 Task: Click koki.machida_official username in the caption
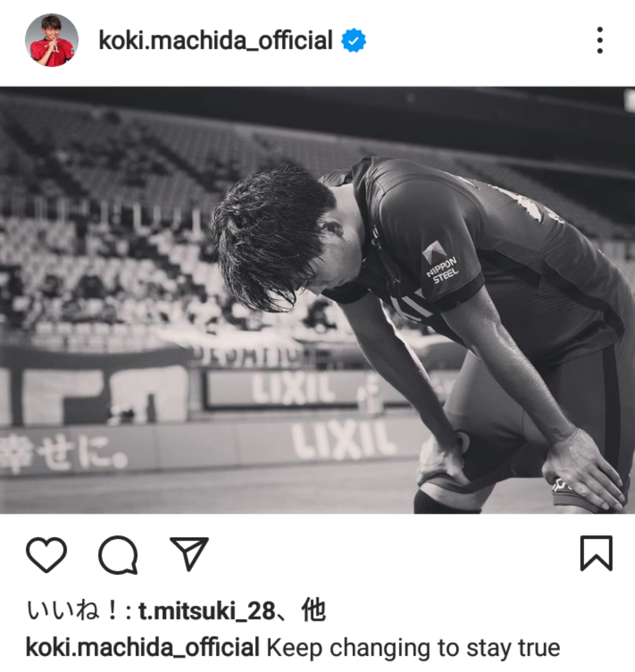(142, 647)
